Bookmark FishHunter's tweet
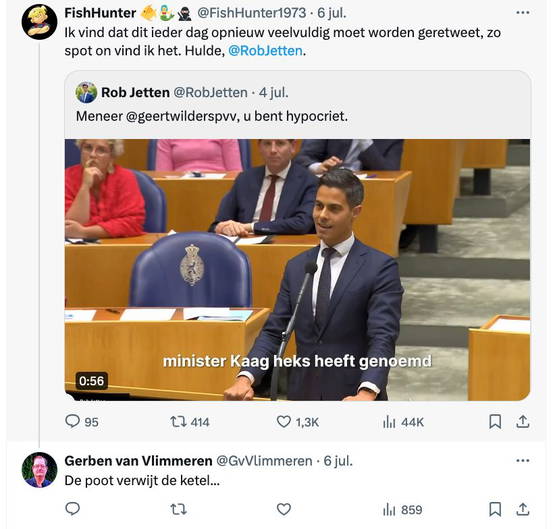The height and width of the screenshot is (529, 555). coord(495,422)
